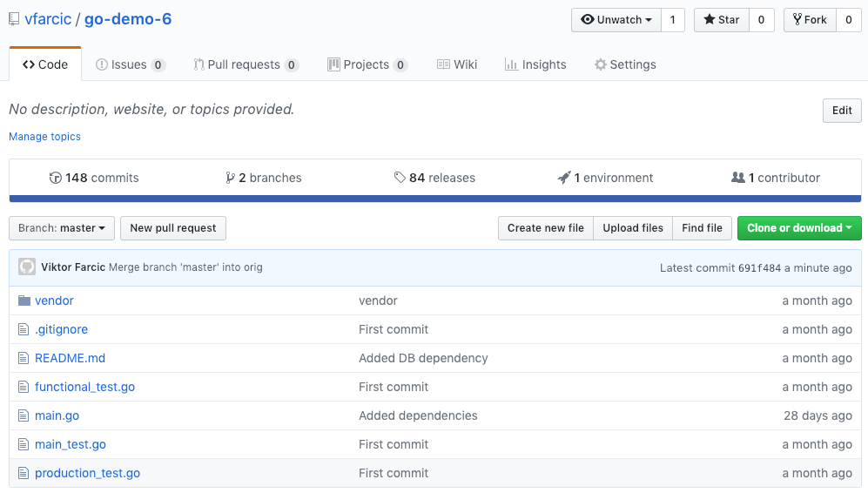Click the production_test.go file icon
868x493 pixels.
pos(24,474)
